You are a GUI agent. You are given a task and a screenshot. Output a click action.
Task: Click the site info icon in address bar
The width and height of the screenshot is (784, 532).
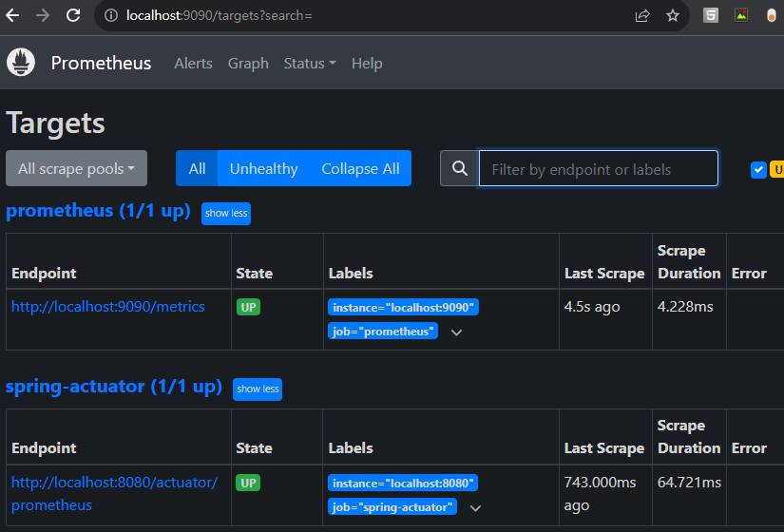click(x=111, y=15)
